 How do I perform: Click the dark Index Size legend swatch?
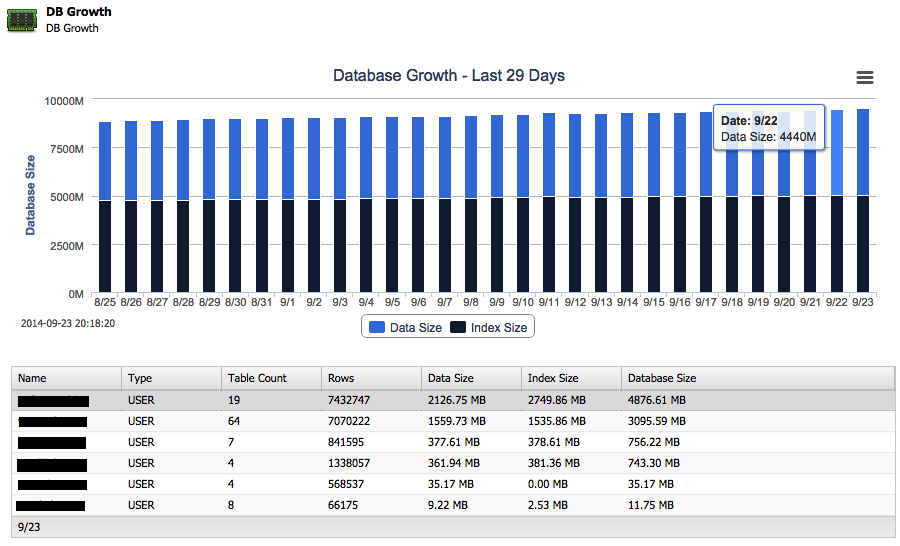point(458,327)
